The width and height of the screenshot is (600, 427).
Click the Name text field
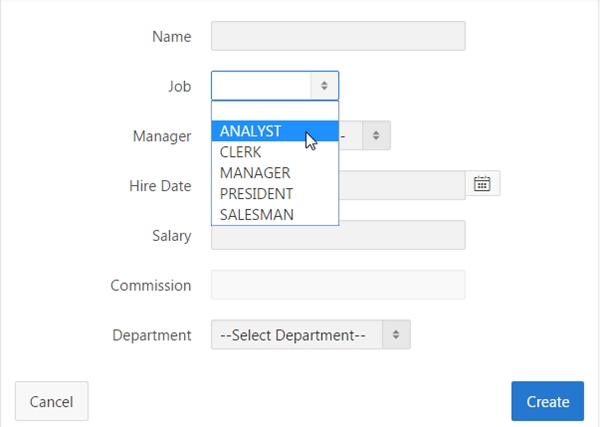coord(338,37)
